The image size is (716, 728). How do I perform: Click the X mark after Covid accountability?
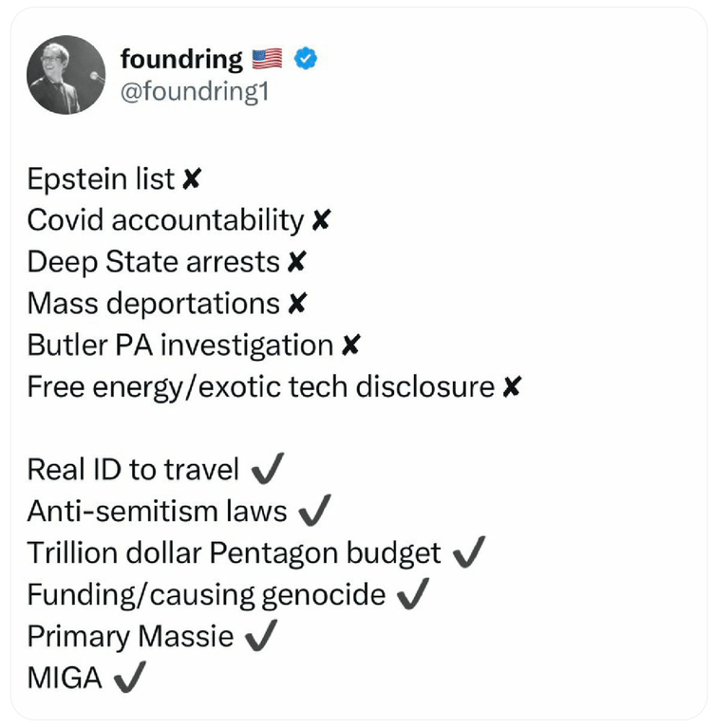[x=321, y=220]
